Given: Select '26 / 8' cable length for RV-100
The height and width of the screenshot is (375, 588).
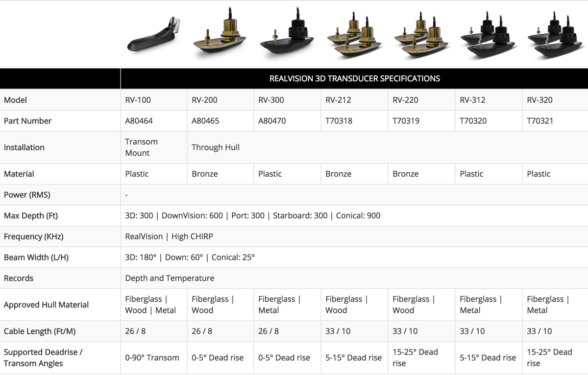Looking at the screenshot, I should [x=135, y=331].
